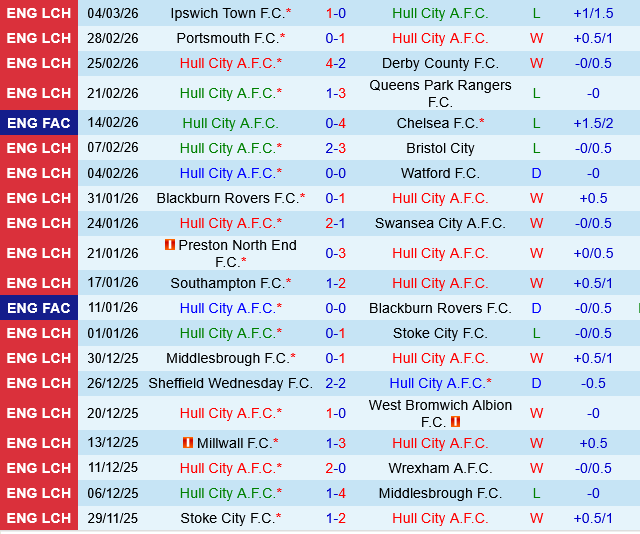Click the 2-2 score in the Sheffield Wednesday match
The image size is (640, 534).
pos(336,383)
